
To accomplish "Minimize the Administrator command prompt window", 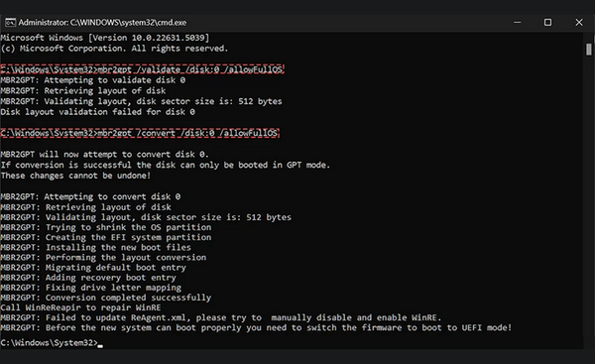I will [518, 23].
